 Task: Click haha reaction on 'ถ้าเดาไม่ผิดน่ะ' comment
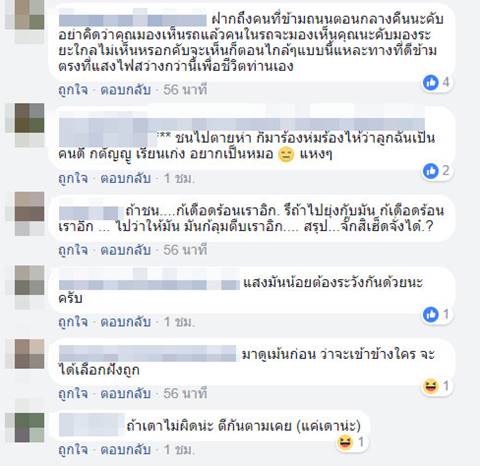pyautogui.click(x=345, y=443)
